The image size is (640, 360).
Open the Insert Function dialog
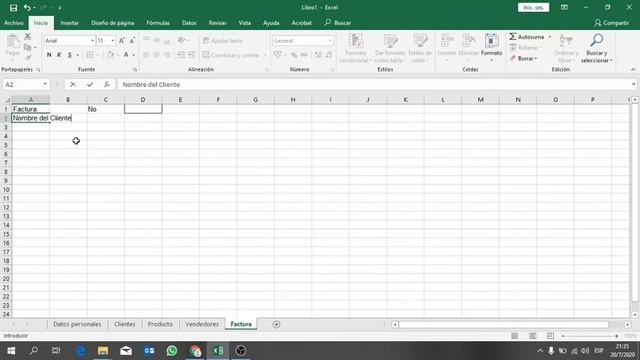(x=107, y=84)
